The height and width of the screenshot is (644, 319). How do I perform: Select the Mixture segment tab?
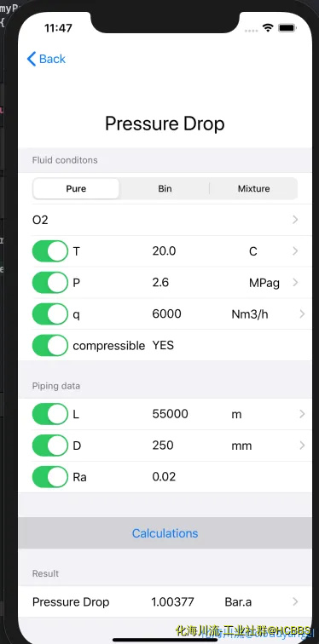(253, 188)
